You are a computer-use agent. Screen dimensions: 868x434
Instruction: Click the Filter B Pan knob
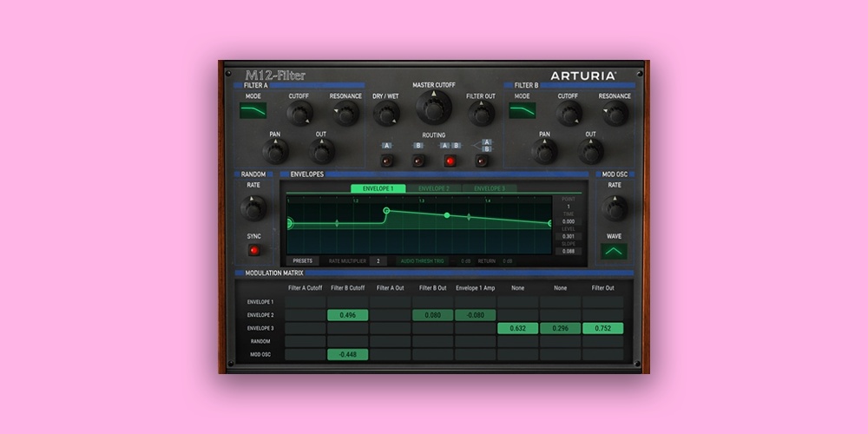tap(544, 151)
